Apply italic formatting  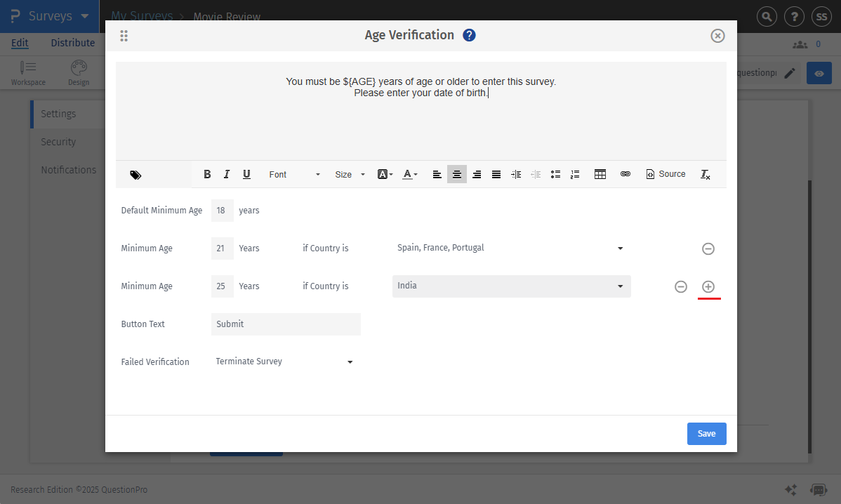(x=227, y=173)
